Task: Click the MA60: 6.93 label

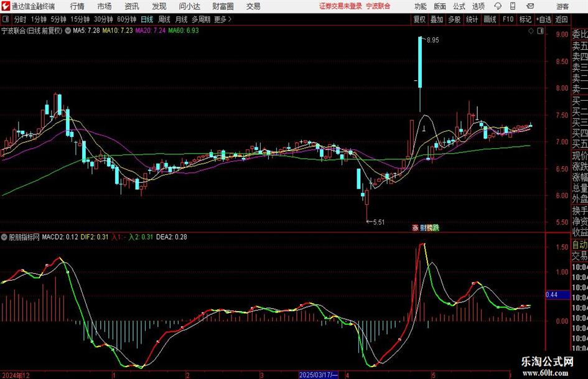Action: point(184,30)
